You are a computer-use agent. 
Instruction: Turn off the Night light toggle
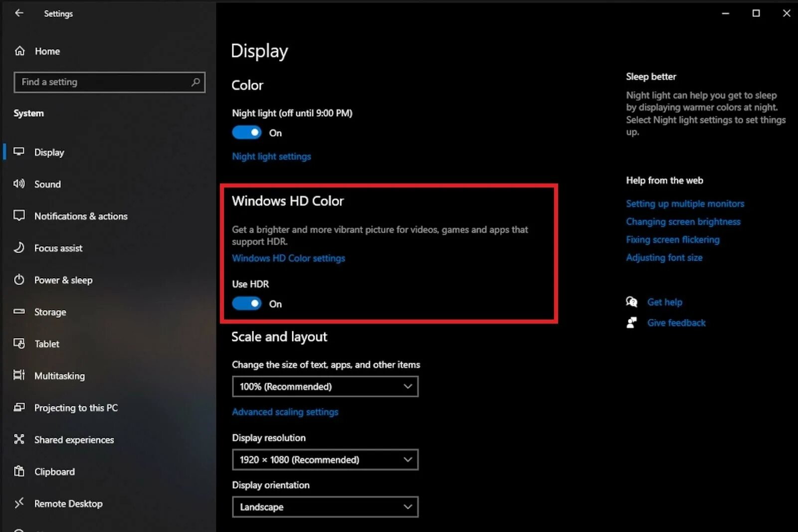pyautogui.click(x=246, y=133)
